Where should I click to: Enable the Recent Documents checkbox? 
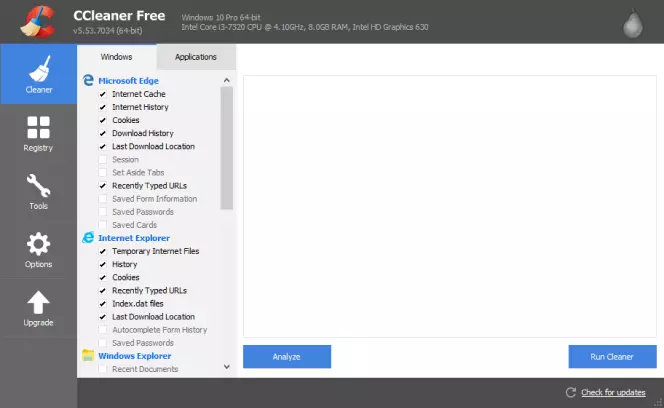pyautogui.click(x=102, y=369)
